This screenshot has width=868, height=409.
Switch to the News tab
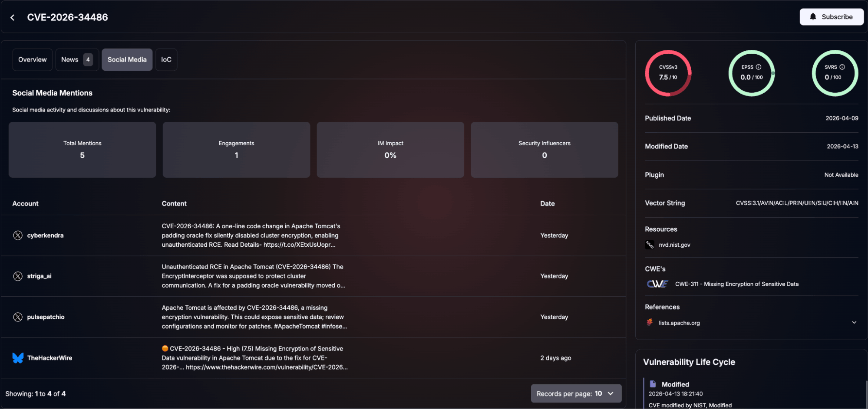77,59
